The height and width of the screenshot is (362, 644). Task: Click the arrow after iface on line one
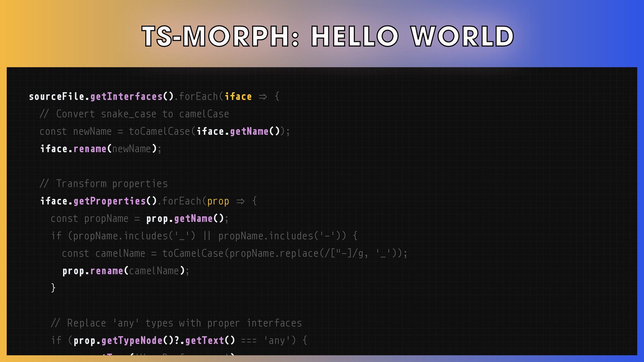tap(263, 97)
